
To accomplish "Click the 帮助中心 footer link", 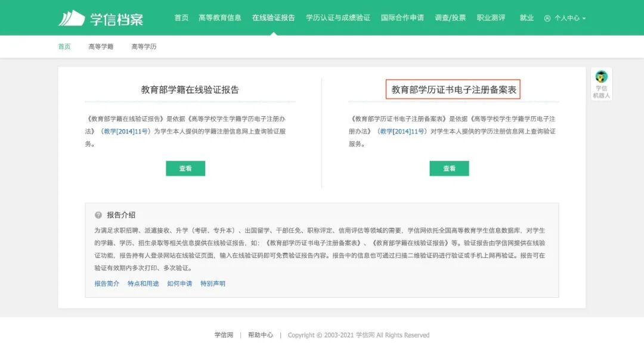I will 261,335.
